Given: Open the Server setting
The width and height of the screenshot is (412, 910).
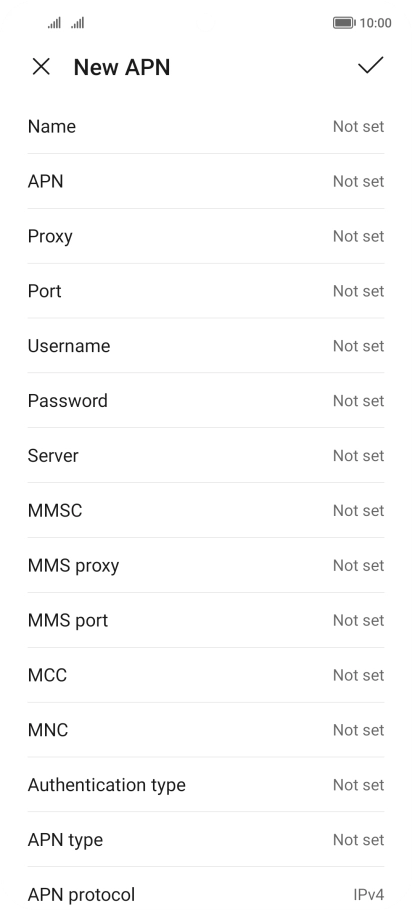Looking at the screenshot, I should coord(206,456).
